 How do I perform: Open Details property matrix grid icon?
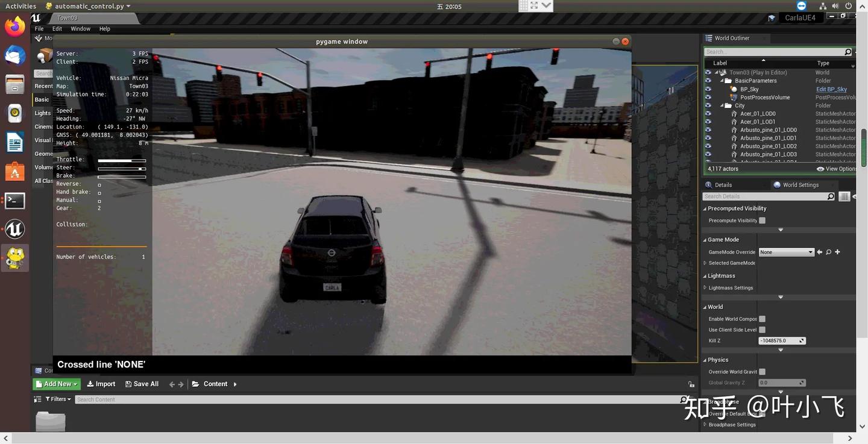(x=844, y=196)
